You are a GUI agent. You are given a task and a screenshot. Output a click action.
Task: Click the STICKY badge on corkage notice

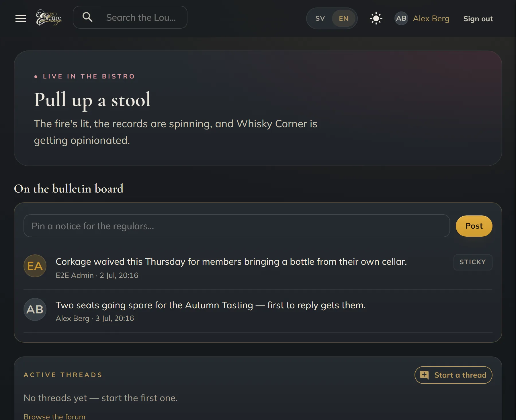pos(473,262)
